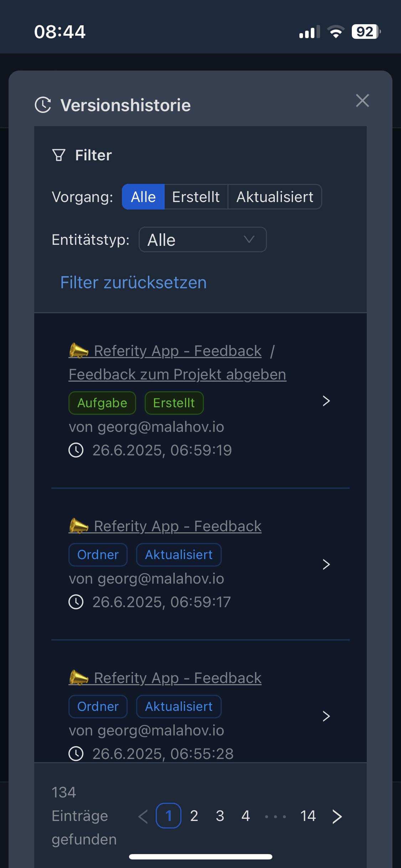Expand the 06:55:28 Ordner entry chevron
The height and width of the screenshot is (868, 401).
326,716
